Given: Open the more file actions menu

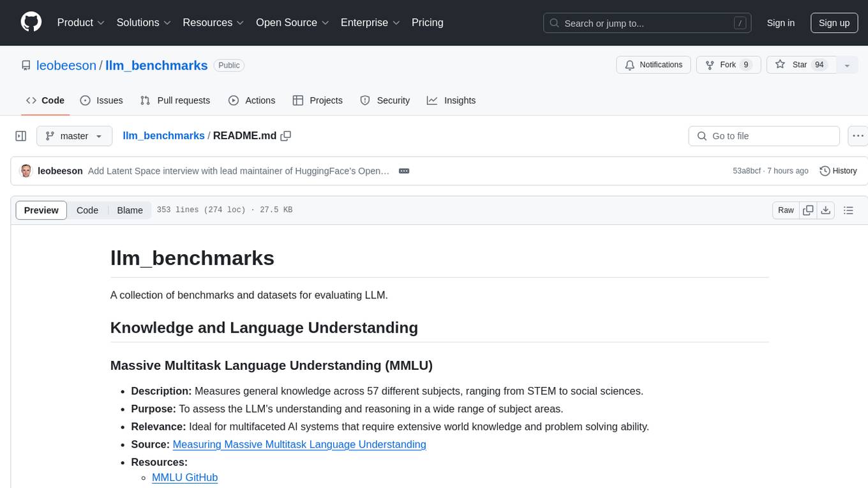Looking at the screenshot, I should [x=858, y=136].
